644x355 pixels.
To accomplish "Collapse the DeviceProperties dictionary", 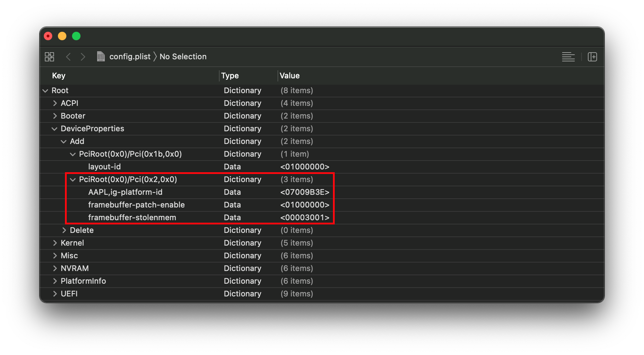I will coord(54,129).
